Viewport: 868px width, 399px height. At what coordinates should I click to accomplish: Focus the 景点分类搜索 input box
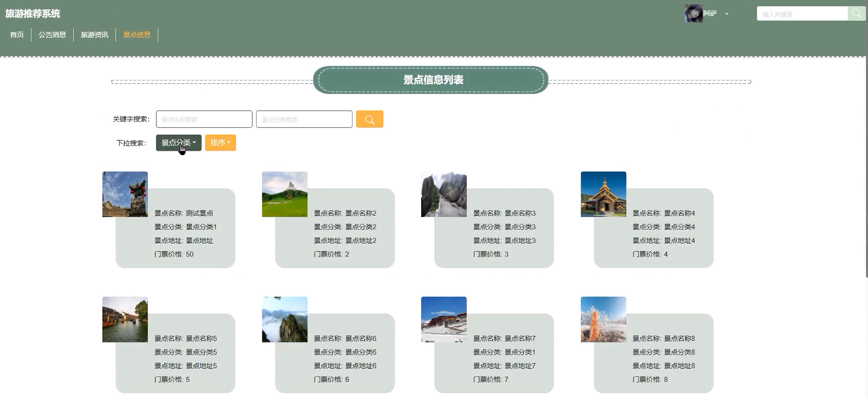coord(304,119)
